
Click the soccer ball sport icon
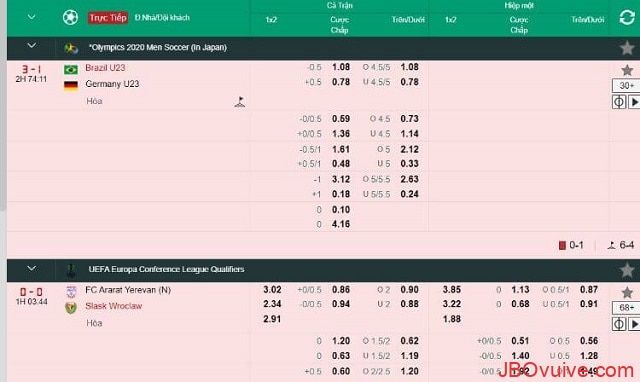[70, 18]
